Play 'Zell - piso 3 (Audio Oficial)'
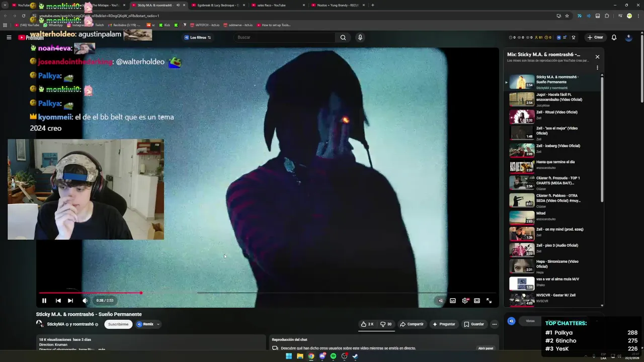This screenshot has width=644, height=362. point(553,250)
